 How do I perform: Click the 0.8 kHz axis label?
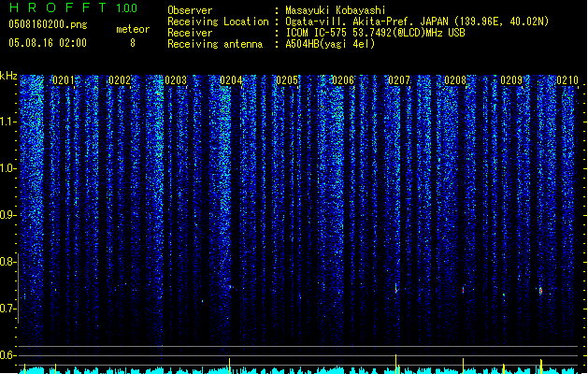pyautogui.click(x=7, y=262)
